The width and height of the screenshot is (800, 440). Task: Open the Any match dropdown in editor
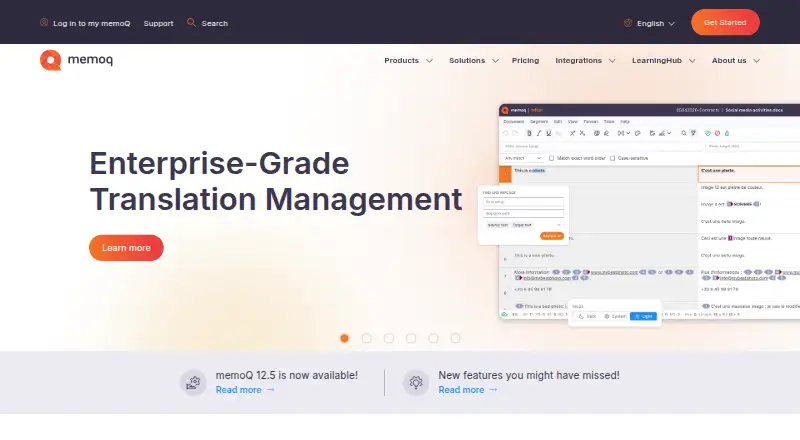[x=522, y=158]
